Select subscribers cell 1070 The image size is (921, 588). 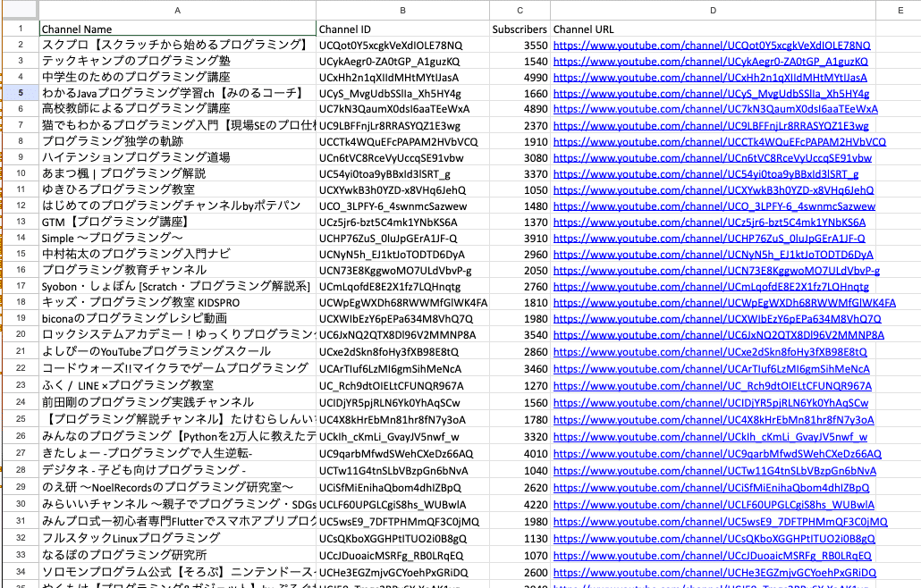(x=520, y=555)
